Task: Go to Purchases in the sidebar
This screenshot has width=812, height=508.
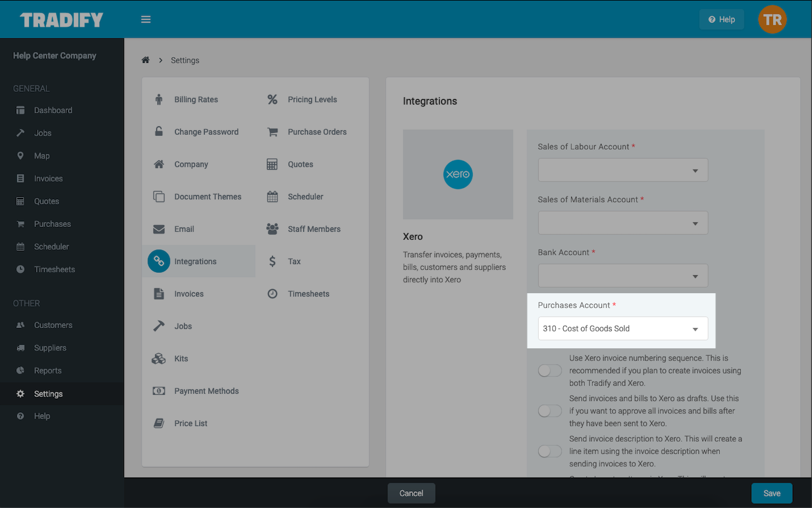Action: tap(52, 224)
